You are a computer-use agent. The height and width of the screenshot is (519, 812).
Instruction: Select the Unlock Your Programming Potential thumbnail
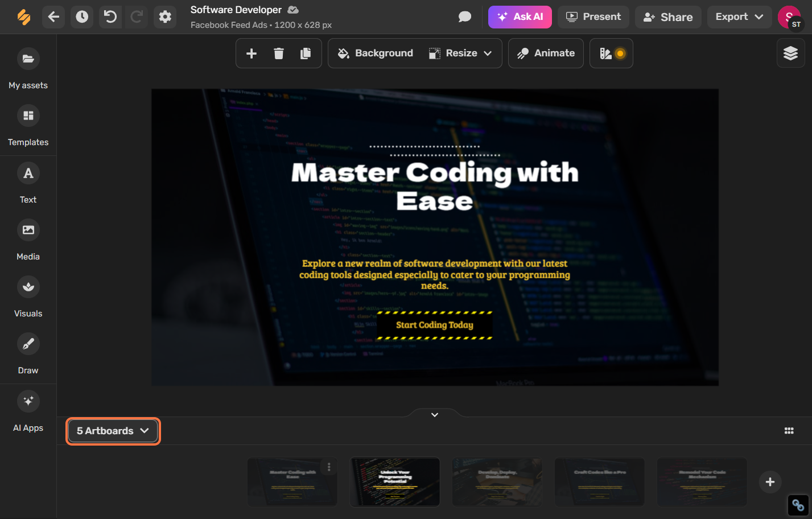(x=395, y=482)
